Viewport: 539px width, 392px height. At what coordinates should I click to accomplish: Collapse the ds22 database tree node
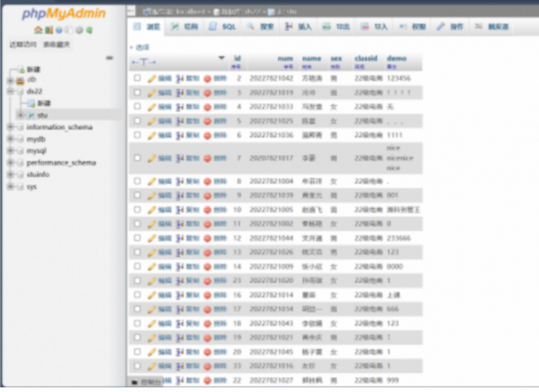pos(10,91)
